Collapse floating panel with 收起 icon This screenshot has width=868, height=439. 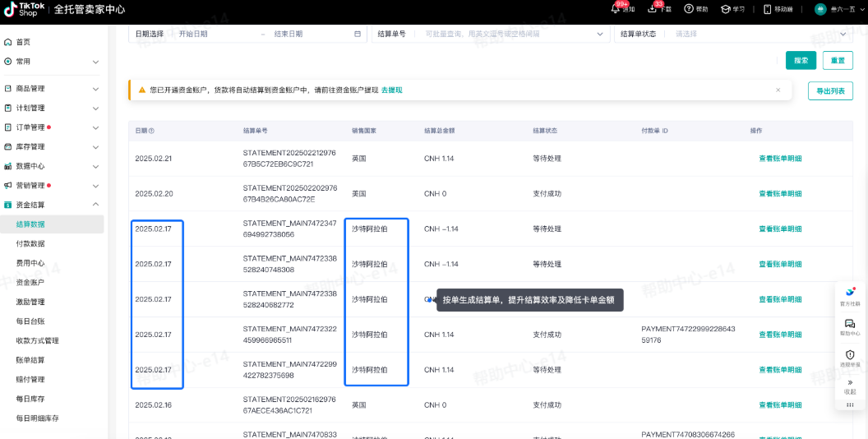[x=850, y=382]
